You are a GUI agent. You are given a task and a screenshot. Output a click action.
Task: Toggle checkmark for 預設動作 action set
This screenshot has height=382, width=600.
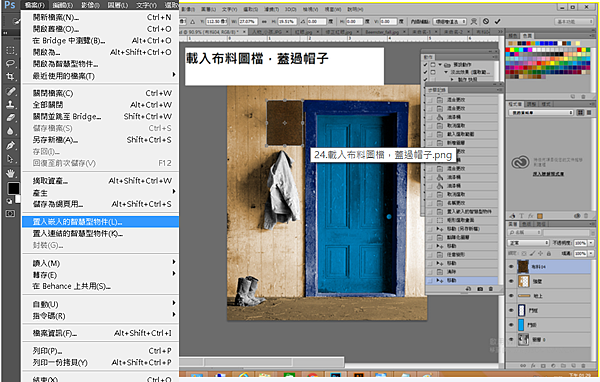click(426, 64)
